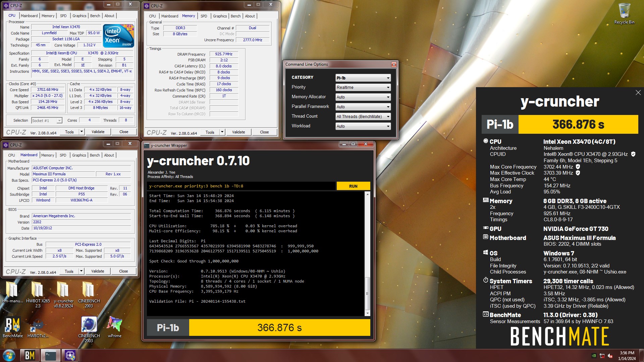Click the output scrollbar down arrow
The height and width of the screenshot is (362, 644).
[367, 313]
